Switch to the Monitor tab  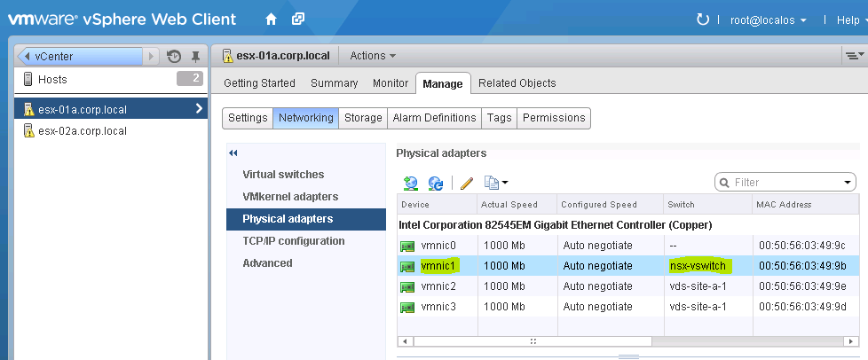391,83
